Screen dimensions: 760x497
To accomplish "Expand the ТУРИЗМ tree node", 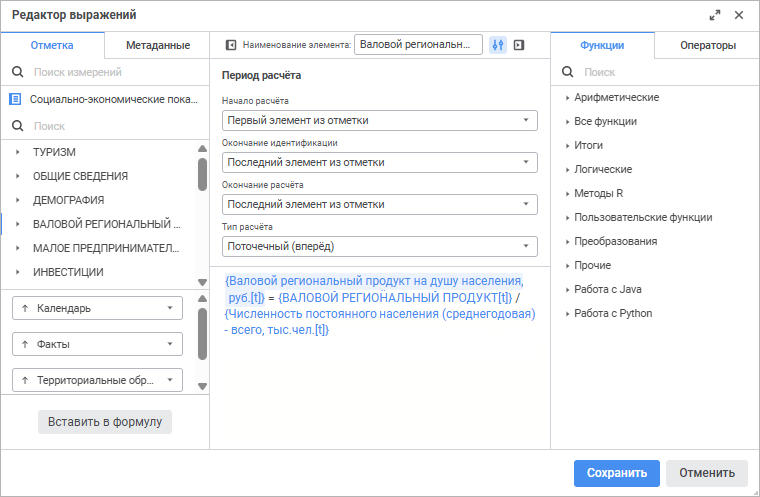I will 17,152.
